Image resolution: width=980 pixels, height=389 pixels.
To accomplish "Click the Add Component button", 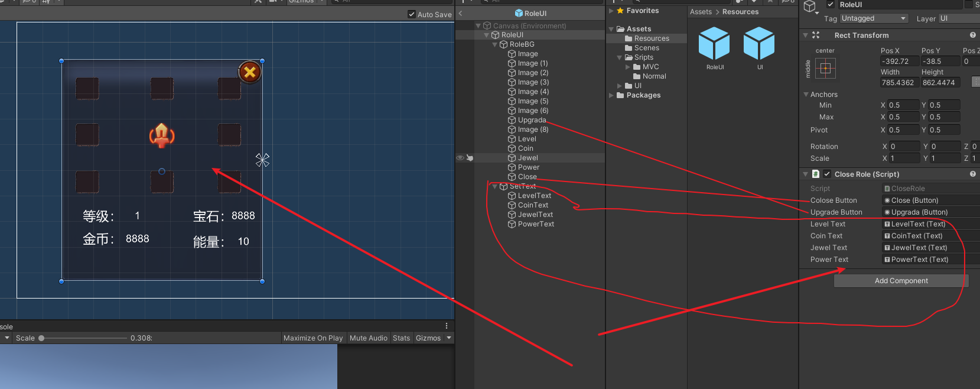I will point(901,281).
